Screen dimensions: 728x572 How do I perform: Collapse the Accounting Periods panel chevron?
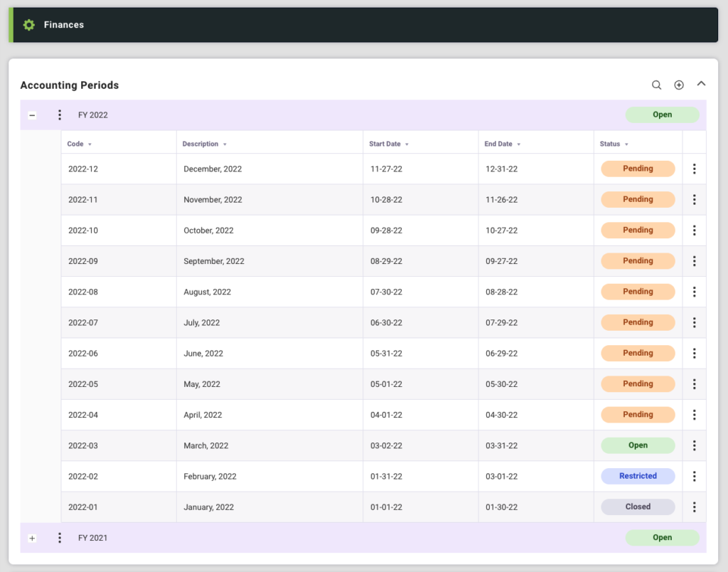pos(701,84)
